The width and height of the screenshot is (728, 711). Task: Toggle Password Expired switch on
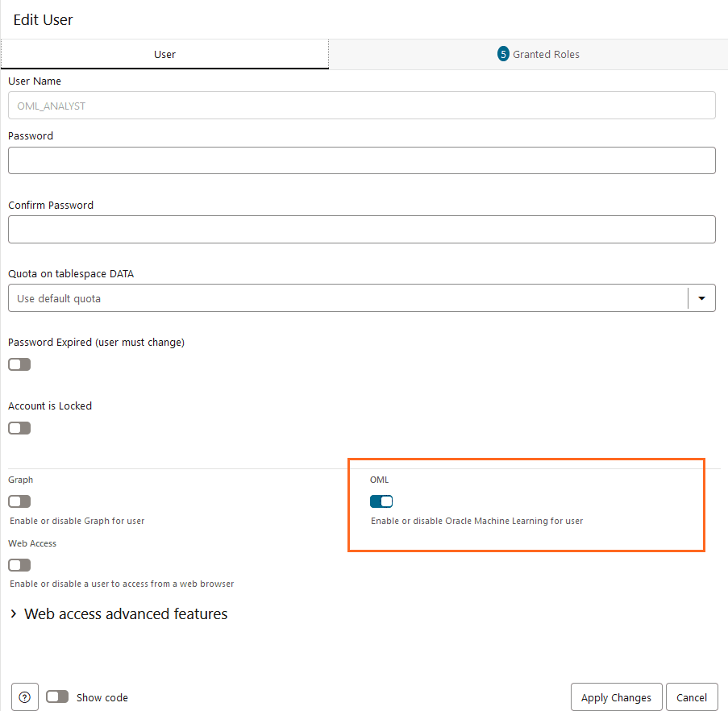pos(19,364)
